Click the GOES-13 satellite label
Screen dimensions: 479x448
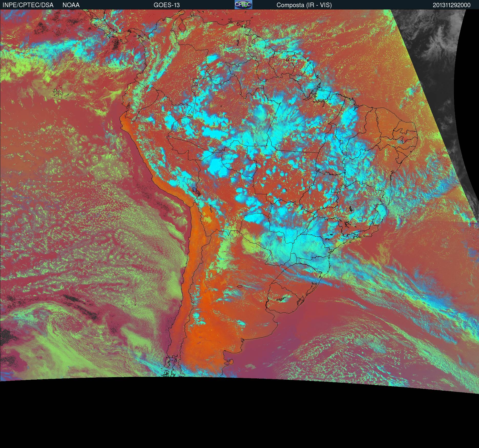(x=166, y=5)
